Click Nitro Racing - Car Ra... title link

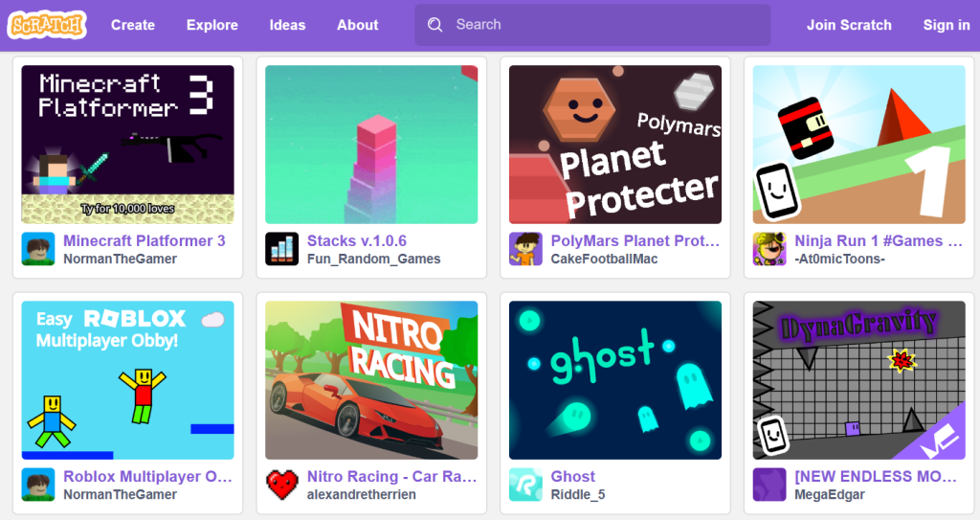click(391, 477)
